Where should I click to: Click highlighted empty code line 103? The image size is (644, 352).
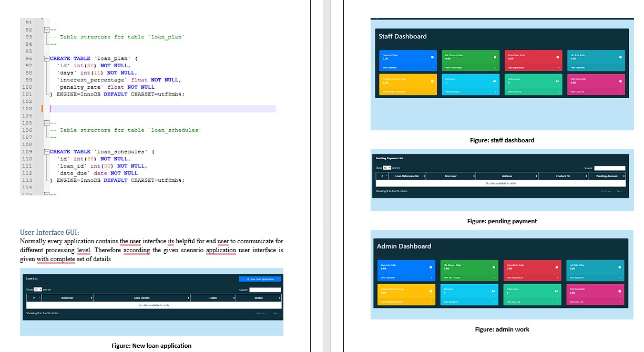163,109
